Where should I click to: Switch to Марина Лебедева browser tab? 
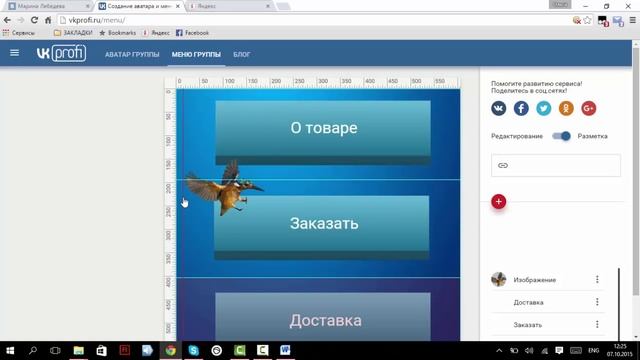[x=49, y=6]
